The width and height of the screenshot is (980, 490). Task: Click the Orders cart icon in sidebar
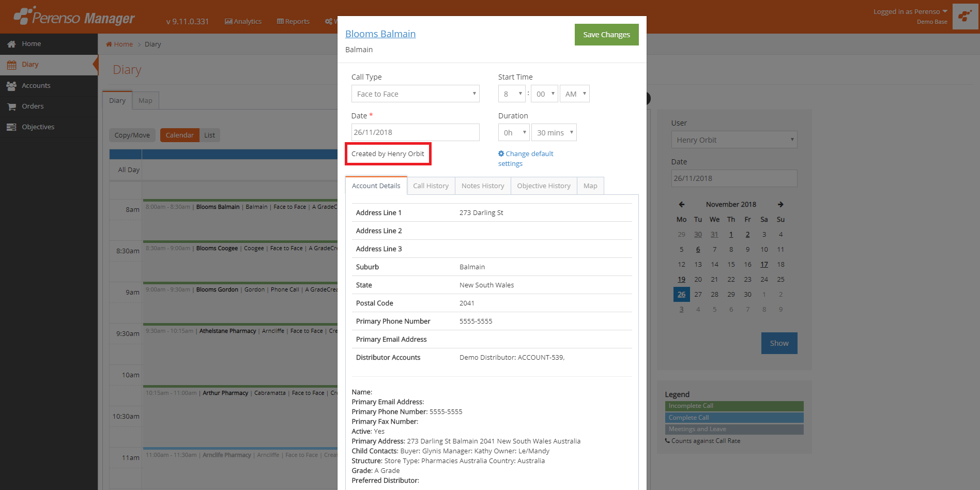tap(11, 106)
